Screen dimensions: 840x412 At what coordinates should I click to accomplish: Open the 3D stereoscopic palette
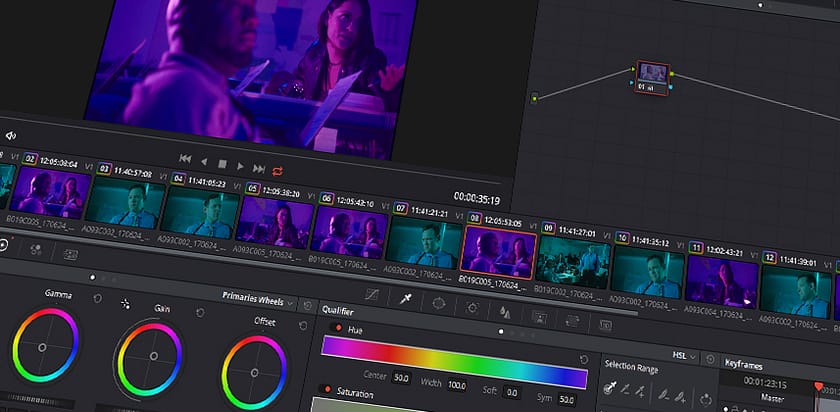point(605,325)
